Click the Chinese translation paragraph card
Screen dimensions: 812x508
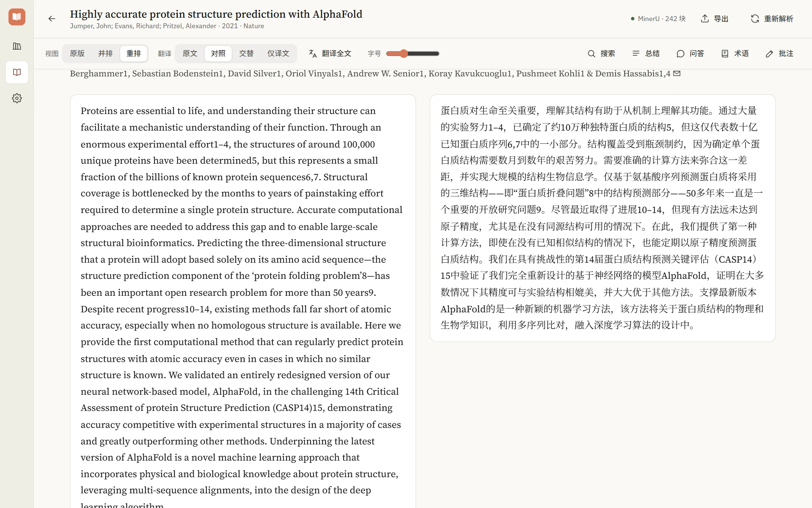(x=603, y=218)
